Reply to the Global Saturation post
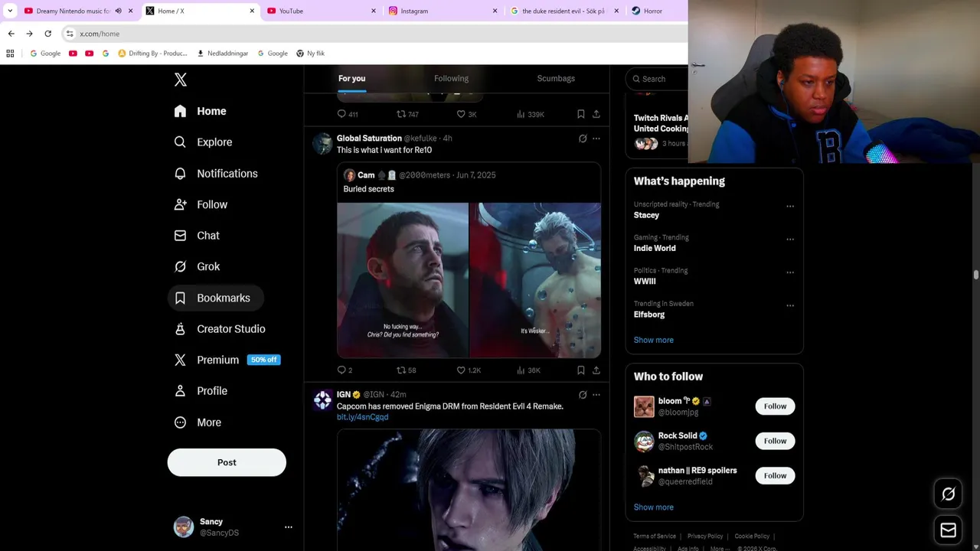 (x=345, y=370)
